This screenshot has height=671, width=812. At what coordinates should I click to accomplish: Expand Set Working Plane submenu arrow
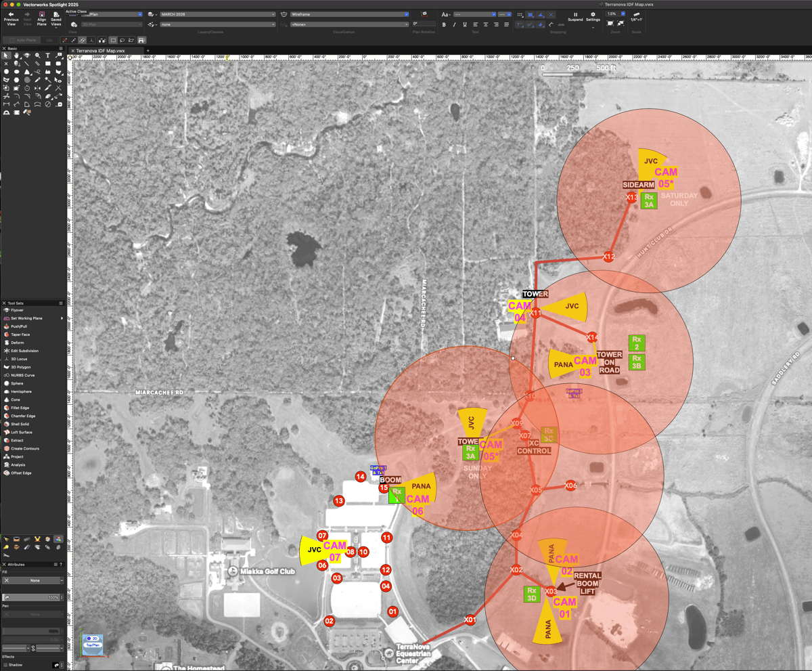pos(62,318)
